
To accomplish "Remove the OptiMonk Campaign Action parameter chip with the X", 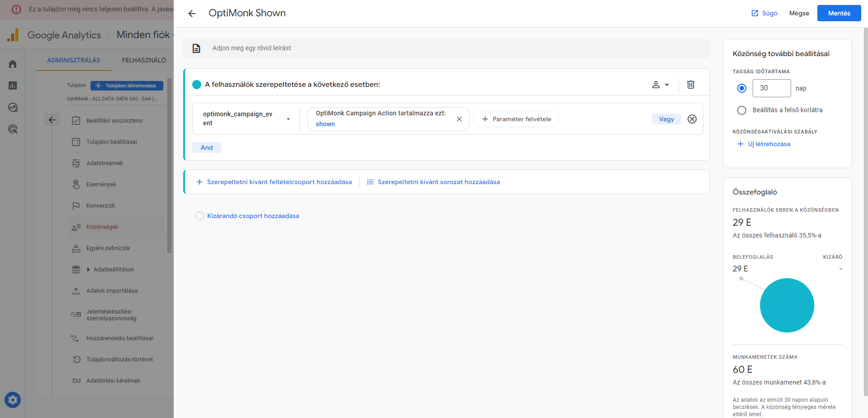I will 459,119.
